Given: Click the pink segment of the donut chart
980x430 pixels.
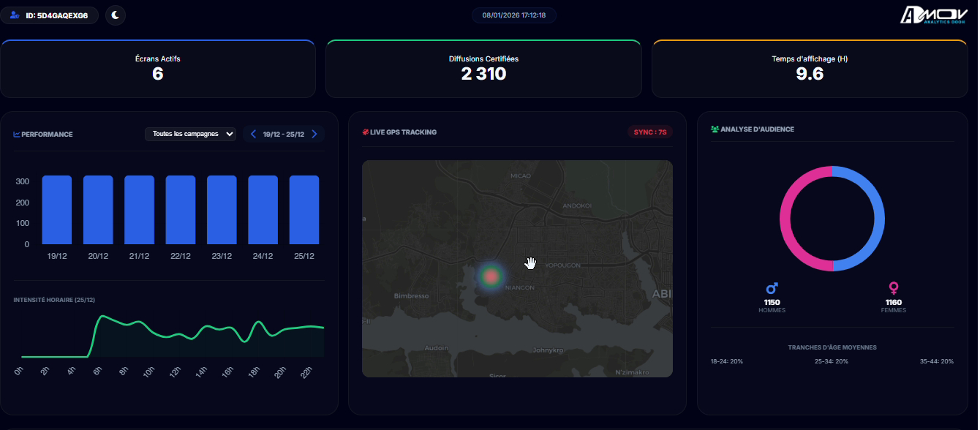Looking at the screenshot, I should click(x=785, y=219).
